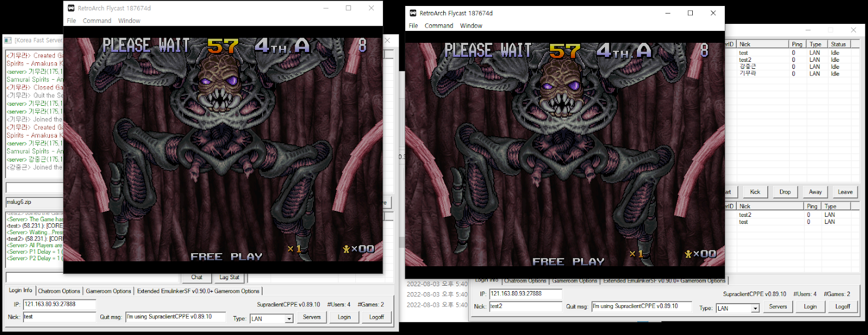
Task: Select idle user 'test2' in the user list
Action: coord(745,60)
